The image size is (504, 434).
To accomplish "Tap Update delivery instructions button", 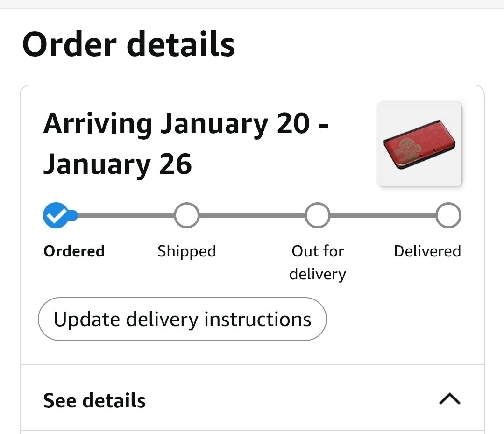I will click(182, 320).
